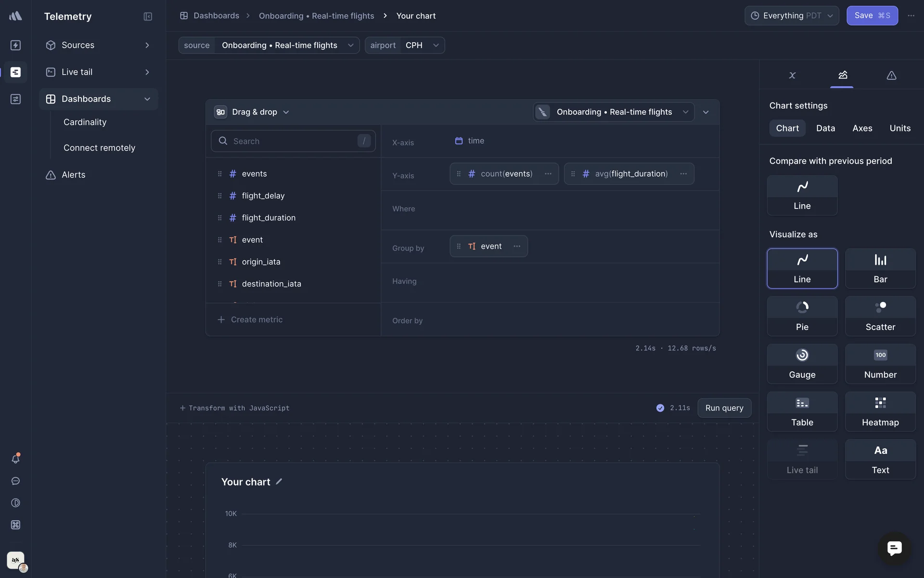Switch to the Axes settings tab
924x578 pixels.
point(862,128)
